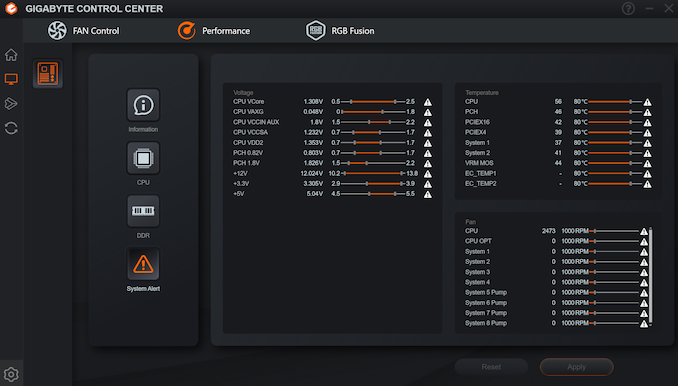Click the System 5 Pump alert icon
The height and width of the screenshot is (386, 678).
click(x=644, y=293)
